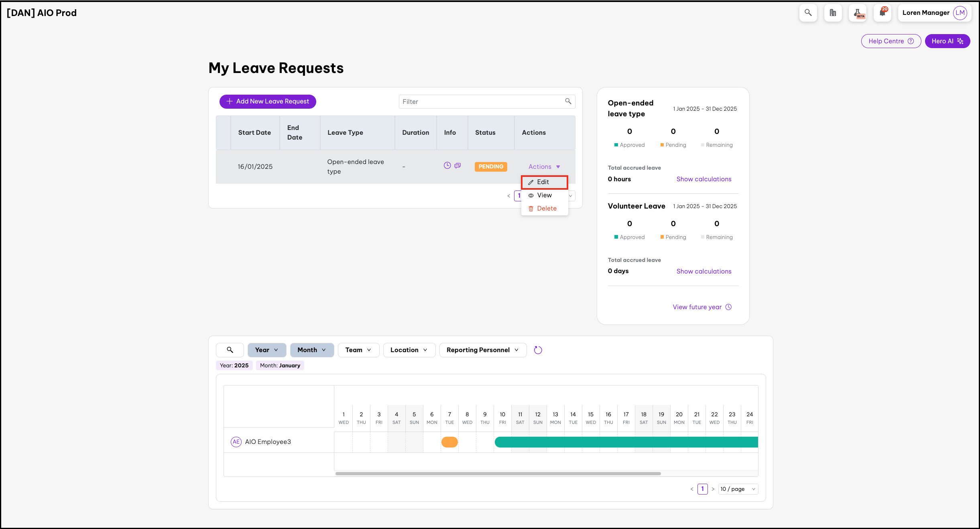The image size is (980, 529).
Task: Click the LM user avatar
Action: (960, 13)
